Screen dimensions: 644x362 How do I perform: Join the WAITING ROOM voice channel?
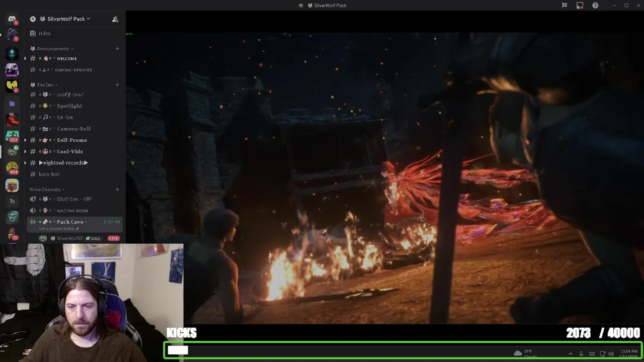pos(74,211)
